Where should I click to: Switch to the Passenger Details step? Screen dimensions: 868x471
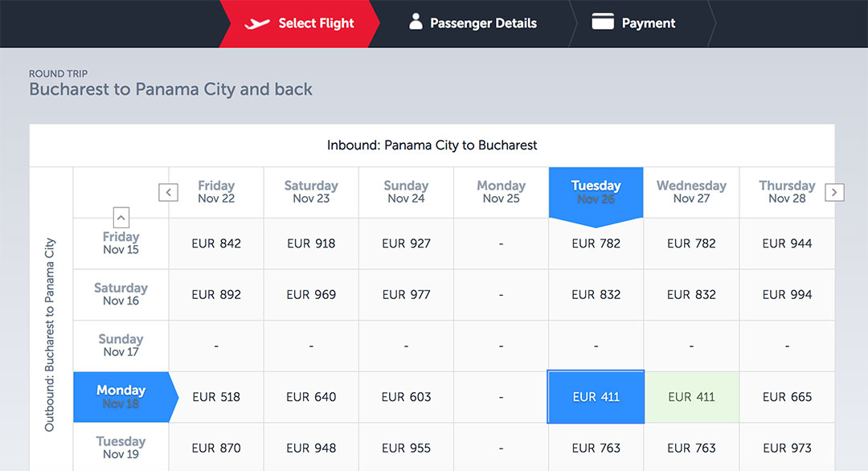(482, 23)
